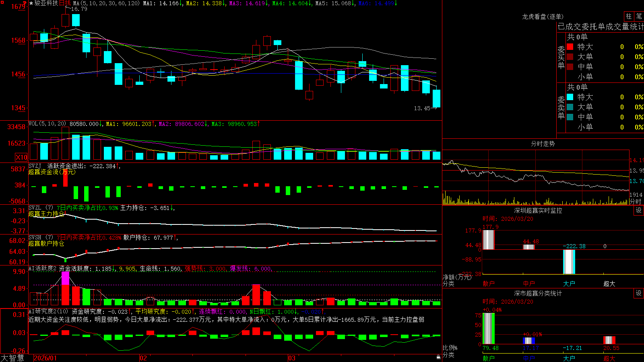Screen dimensions: 644x362
Task: Click the 大智慧 logo at bottom-left
Action: tap(12, 358)
